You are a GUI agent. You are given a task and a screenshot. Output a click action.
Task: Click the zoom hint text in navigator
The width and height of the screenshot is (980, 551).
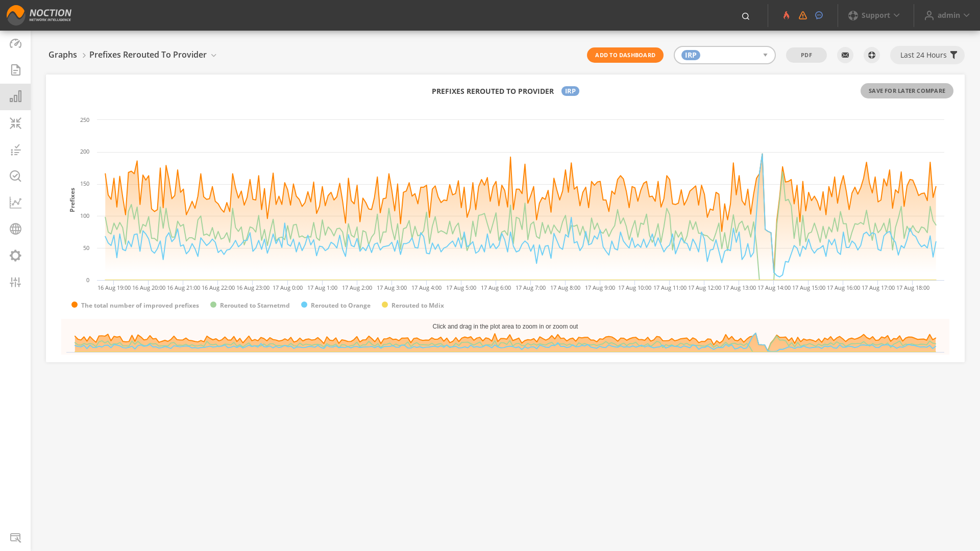click(505, 327)
